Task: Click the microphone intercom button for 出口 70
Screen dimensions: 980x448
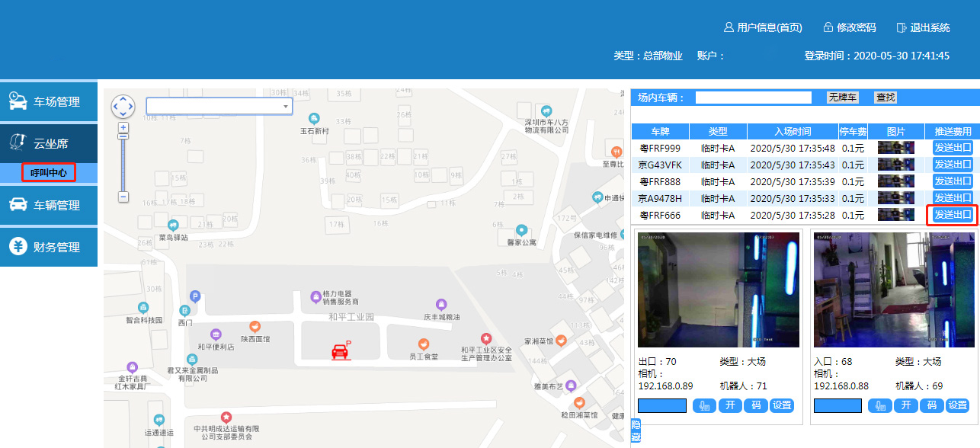Action: pos(704,405)
